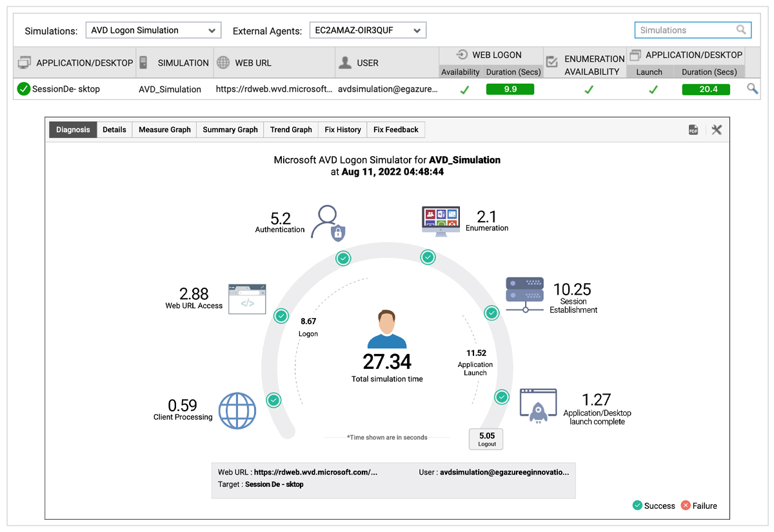The height and width of the screenshot is (532, 774).
Task: Click the green 20.4 application duration bar
Action: pos(706,89)
